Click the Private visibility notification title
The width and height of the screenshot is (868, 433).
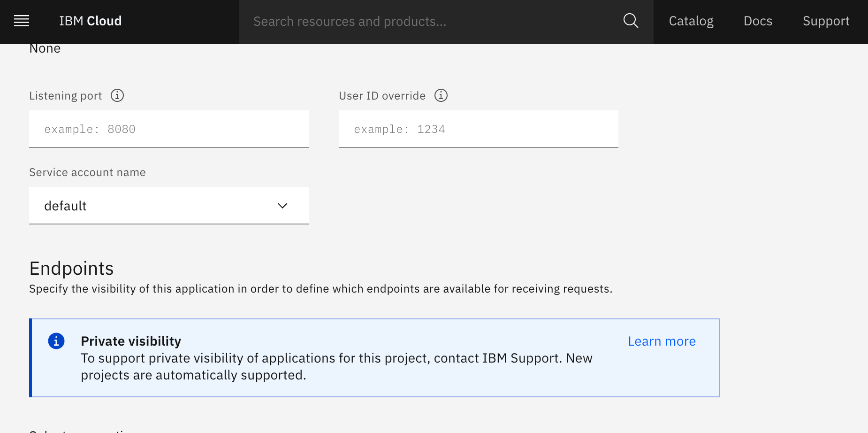pyautogui.click(x=131, y=341)
